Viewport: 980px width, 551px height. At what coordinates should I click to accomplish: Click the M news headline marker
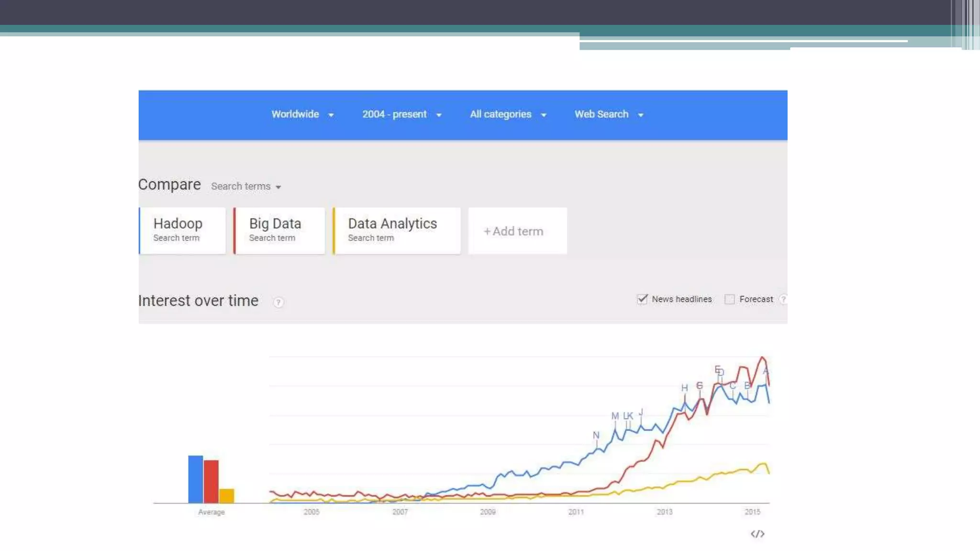(x=615, y=416)
